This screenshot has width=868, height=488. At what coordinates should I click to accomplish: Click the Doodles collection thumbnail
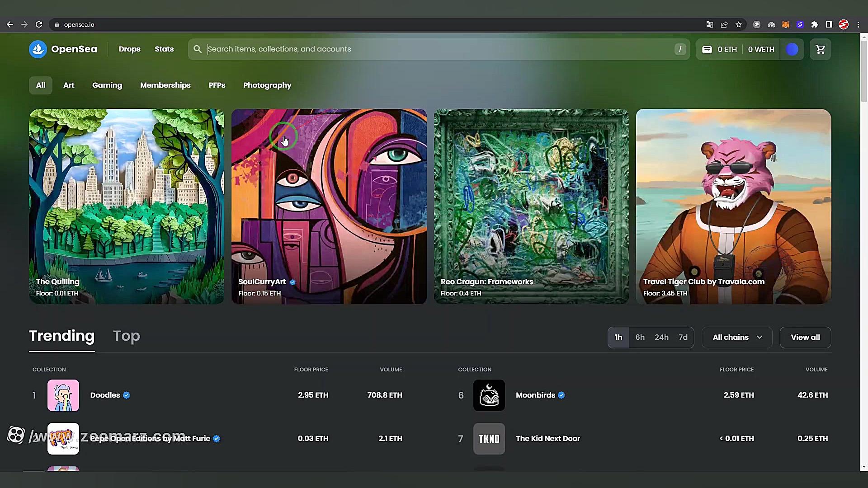(x=63, y=395)
